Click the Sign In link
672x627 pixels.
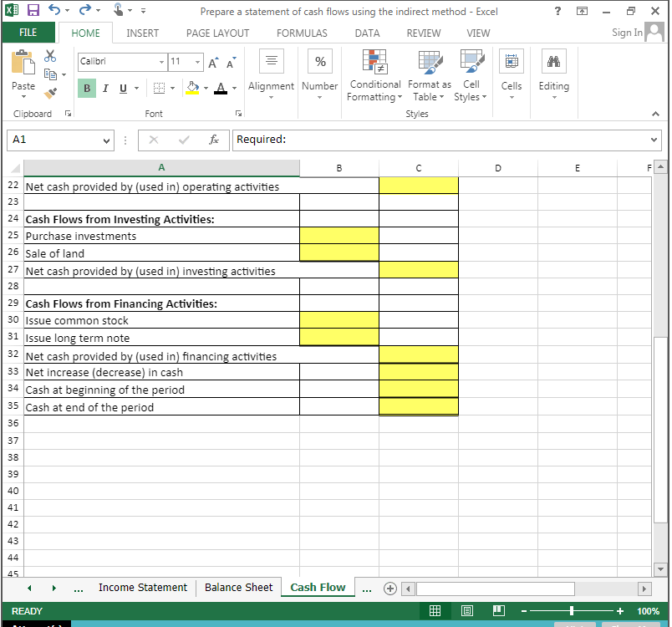626,33
